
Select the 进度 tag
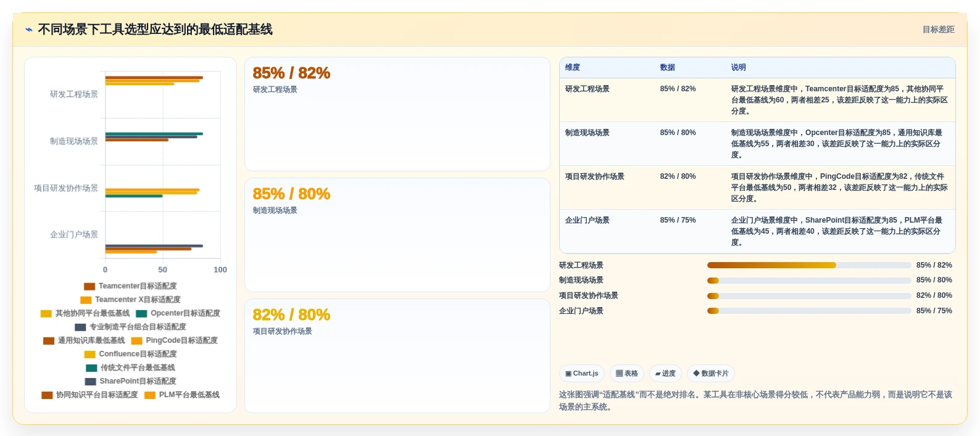click(x=665, y=374)
